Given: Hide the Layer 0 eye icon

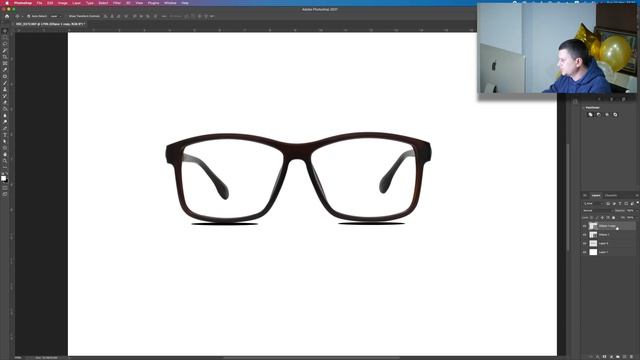Looking at the screenshot, I should 584,243.
